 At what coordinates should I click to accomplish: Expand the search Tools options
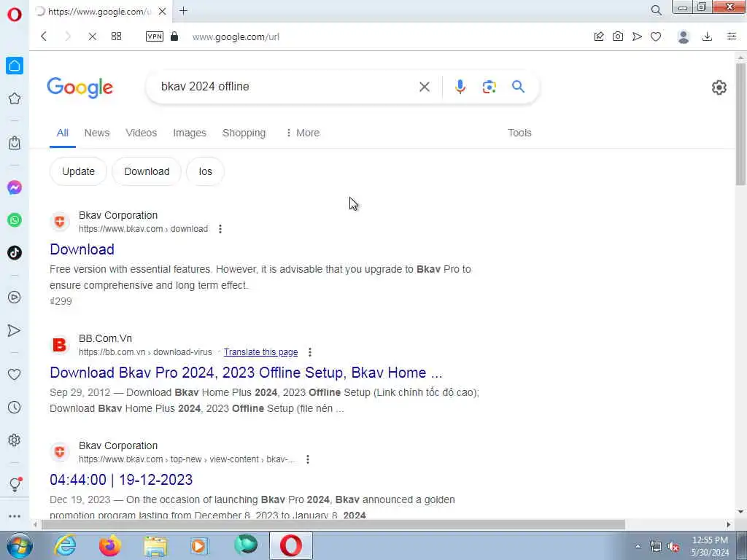pyautogui.click(x=519, y=133)
